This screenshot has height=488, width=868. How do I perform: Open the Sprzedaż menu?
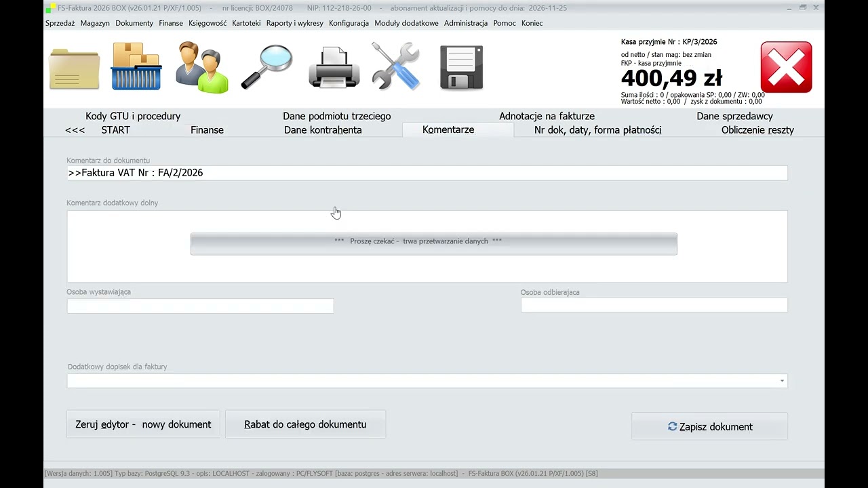tap(60, 23)
